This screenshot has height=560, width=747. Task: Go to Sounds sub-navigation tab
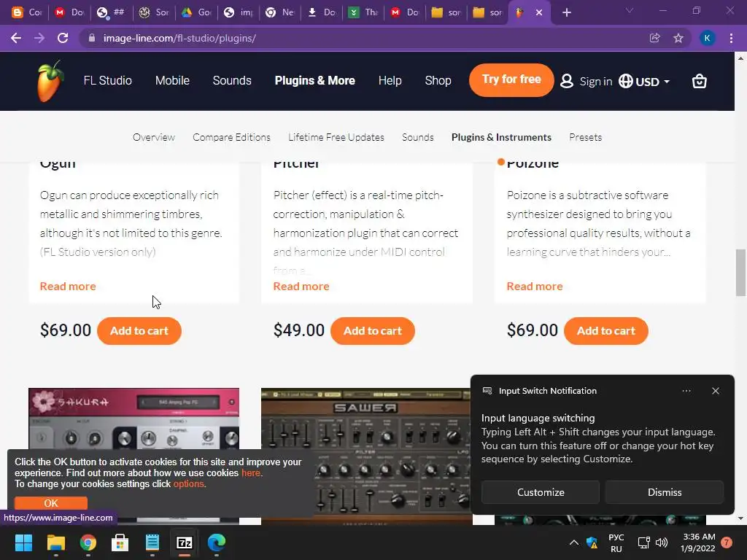pos(418,137)
